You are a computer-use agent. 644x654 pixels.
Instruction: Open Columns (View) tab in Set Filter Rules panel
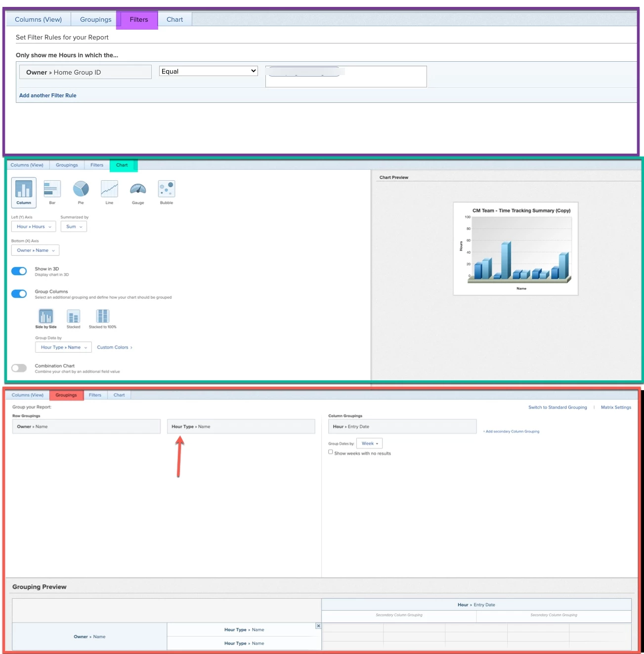[39, 19]
